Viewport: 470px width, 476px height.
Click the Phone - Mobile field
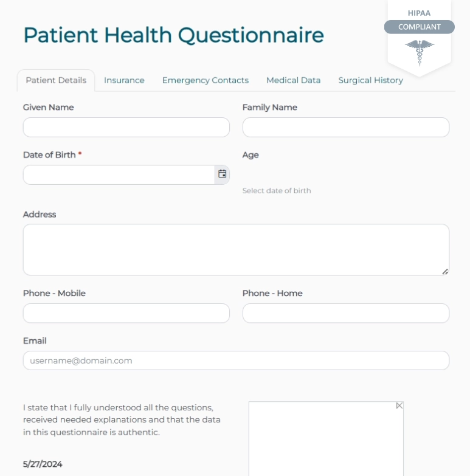[x=126, y=313]
